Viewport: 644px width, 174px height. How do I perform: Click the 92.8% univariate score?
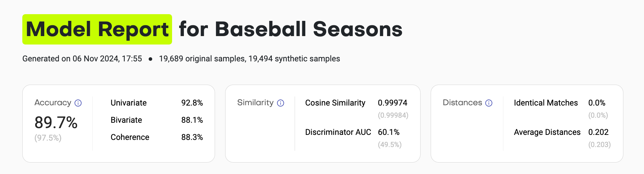(192, 103)
